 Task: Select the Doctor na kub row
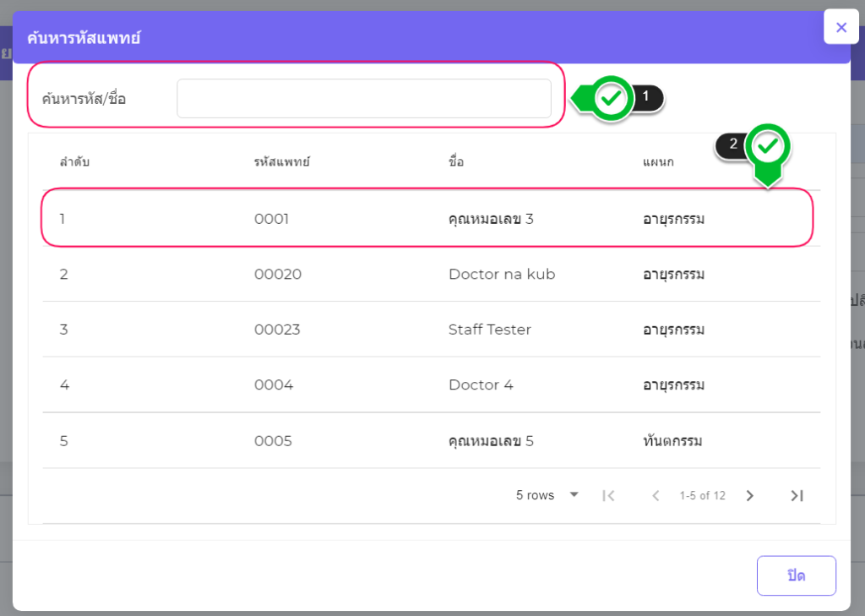[x=501, y=275]
